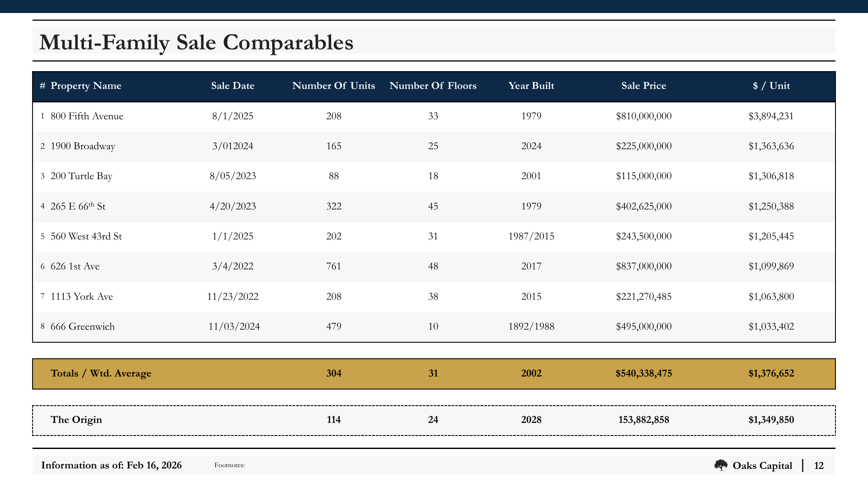Click sale price $402,625,000
Screen dimensions: 868x488
click(x=644, y=206)
